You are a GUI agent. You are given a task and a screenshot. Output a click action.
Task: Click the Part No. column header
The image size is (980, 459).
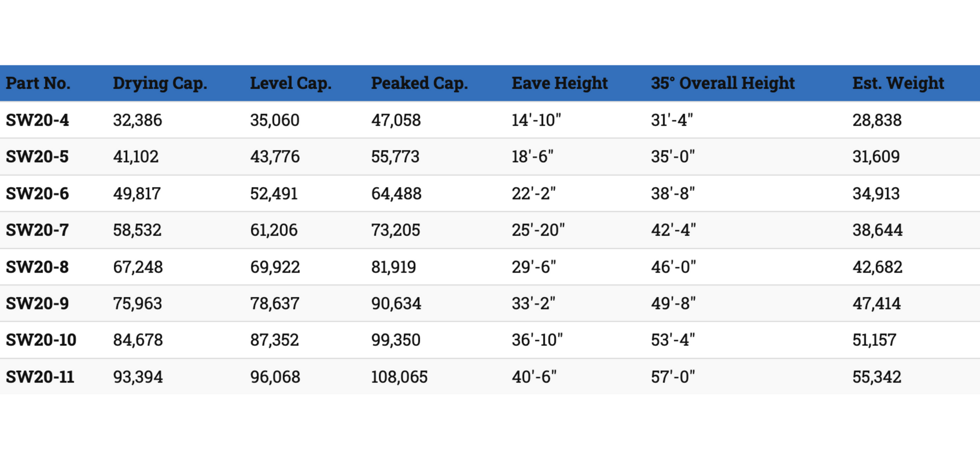(38, 83)
